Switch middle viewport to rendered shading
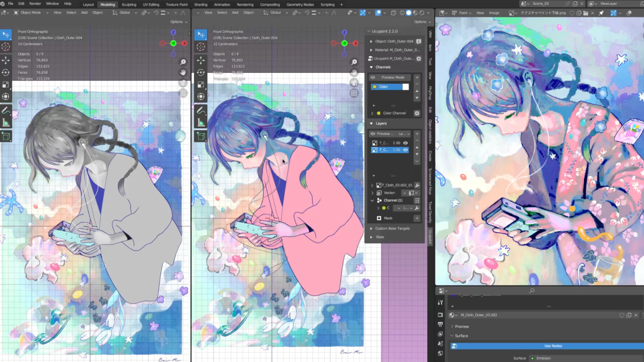Screen dimensions: 644x362 422,13
